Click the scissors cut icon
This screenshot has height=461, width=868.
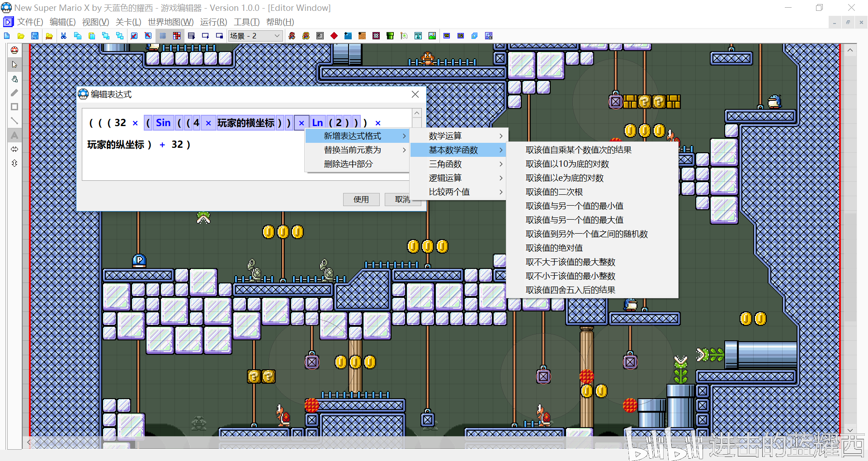(63, 36)
